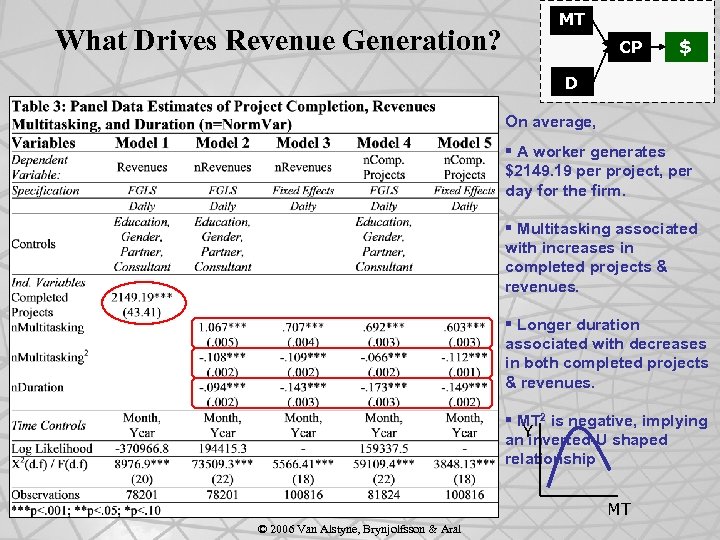Click the chi-square value 59109.4***
This screenshot has height=540, width=720.
[x=384, y=464]
